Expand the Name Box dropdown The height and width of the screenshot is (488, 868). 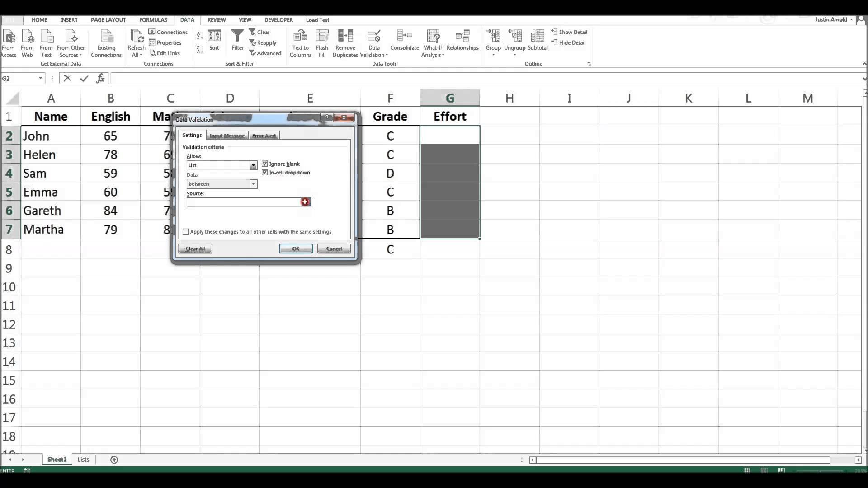(x=41, y=78)
